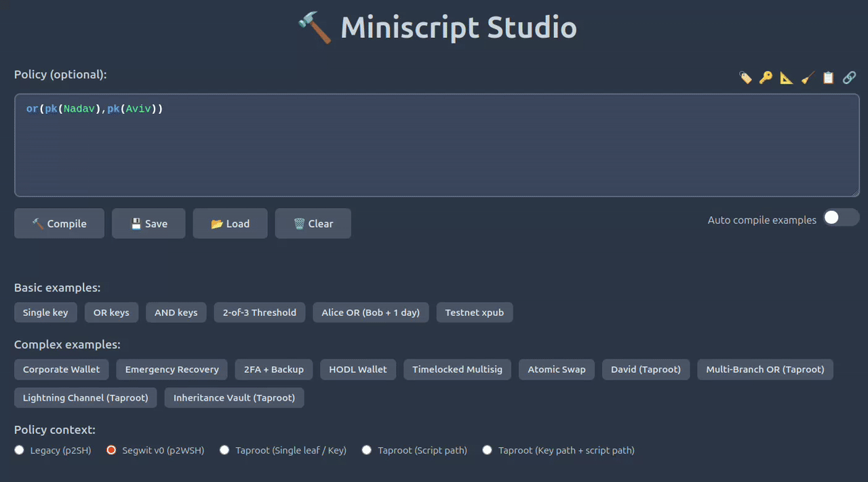
Task: Select Taproot (Script path) radio option
Action: click(x=367, y=450)
